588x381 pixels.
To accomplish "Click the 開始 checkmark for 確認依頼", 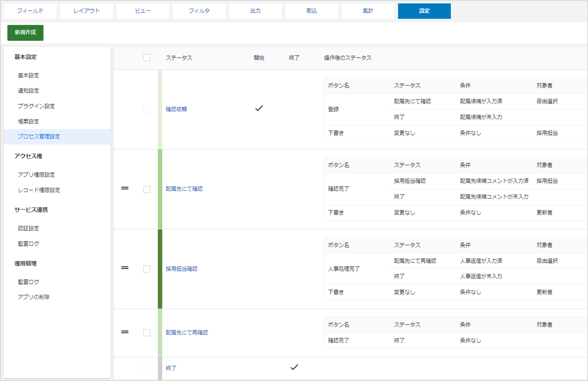I will point(259,108).
